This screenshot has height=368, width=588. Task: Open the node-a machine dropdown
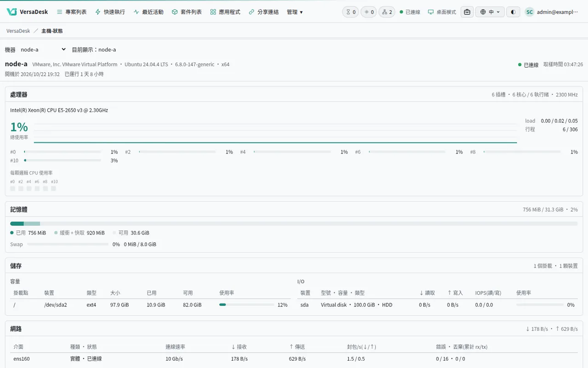(43, 50)
